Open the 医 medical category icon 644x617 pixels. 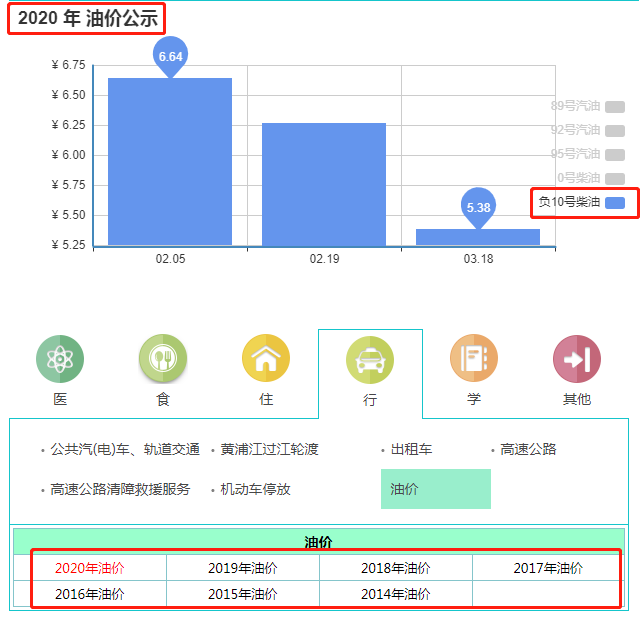pyautogui.click(x=60, y=359)
